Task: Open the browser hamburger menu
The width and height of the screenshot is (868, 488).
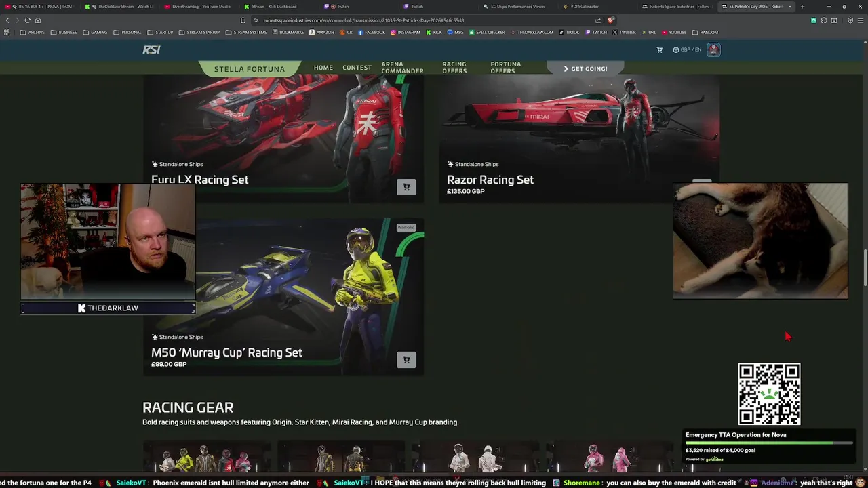Action: point(860,20)
